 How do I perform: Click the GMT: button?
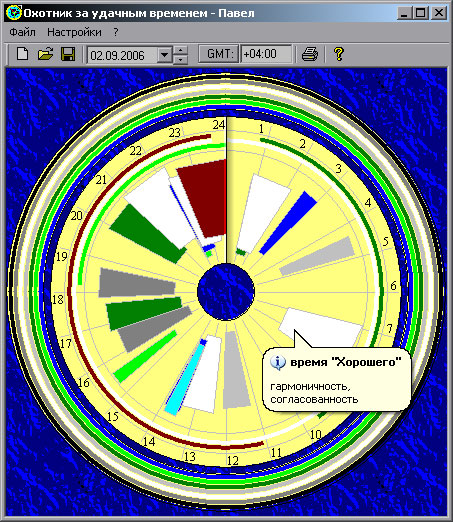click(219, 54)
